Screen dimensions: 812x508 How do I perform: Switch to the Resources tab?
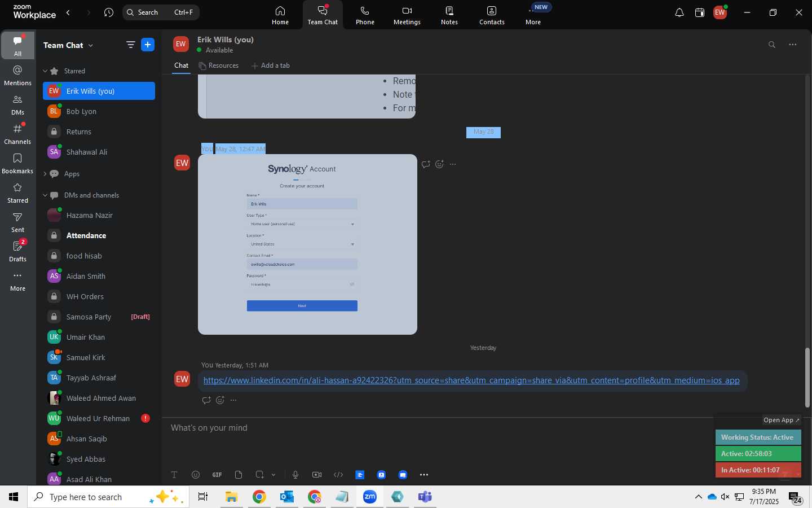(x=218, y=65)
